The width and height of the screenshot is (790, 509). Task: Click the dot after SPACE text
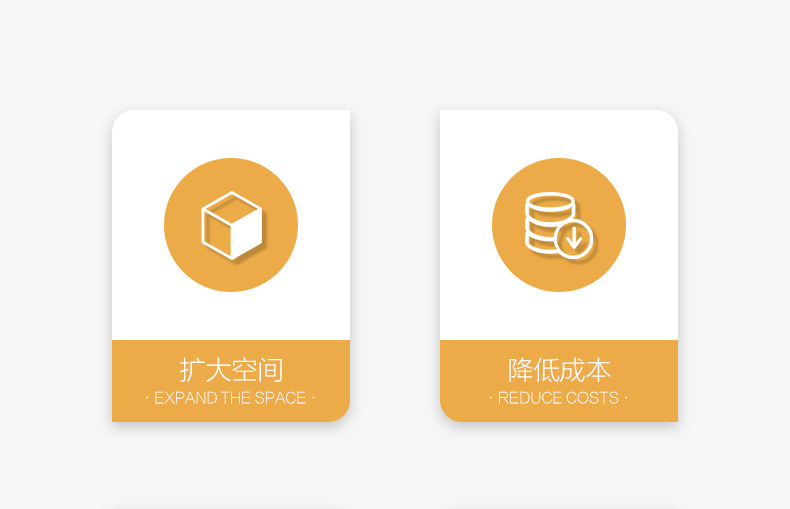tap(313, 398)
